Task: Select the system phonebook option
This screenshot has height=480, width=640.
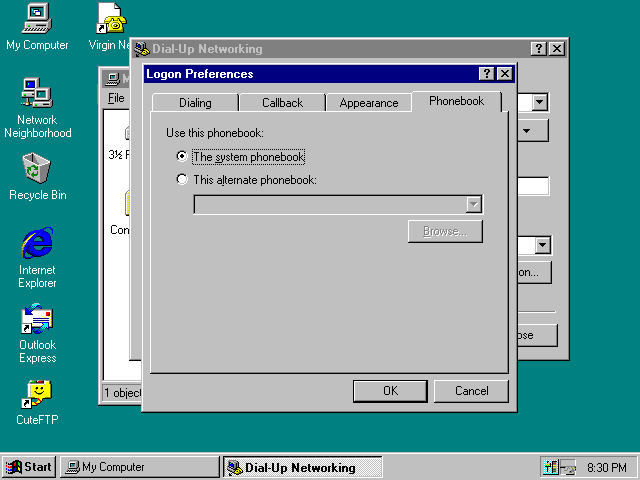Action: point(181,157)
